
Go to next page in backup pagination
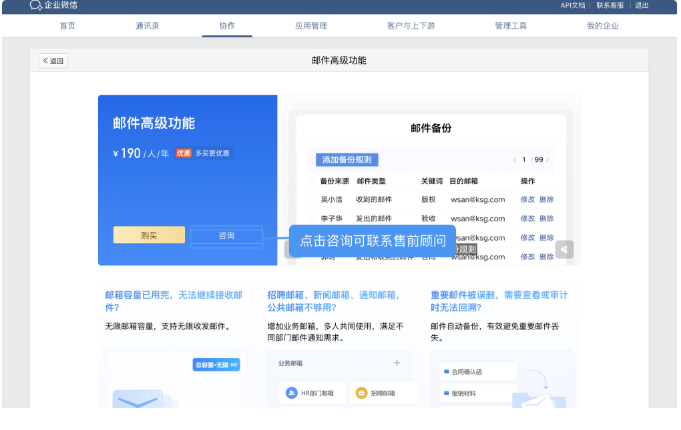point(549,159)
